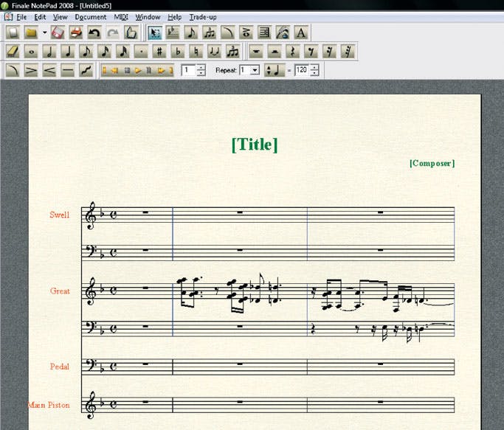Insert a whole rest
This screenshot has width=504, height=430.
(256, 52)
